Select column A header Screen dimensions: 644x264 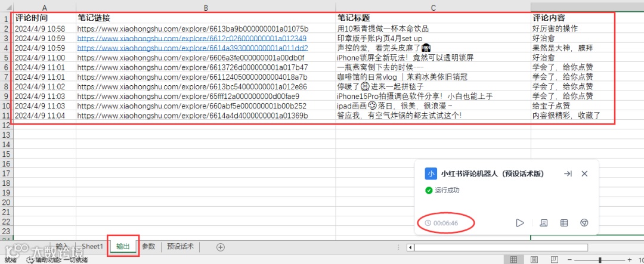(44, 7)
